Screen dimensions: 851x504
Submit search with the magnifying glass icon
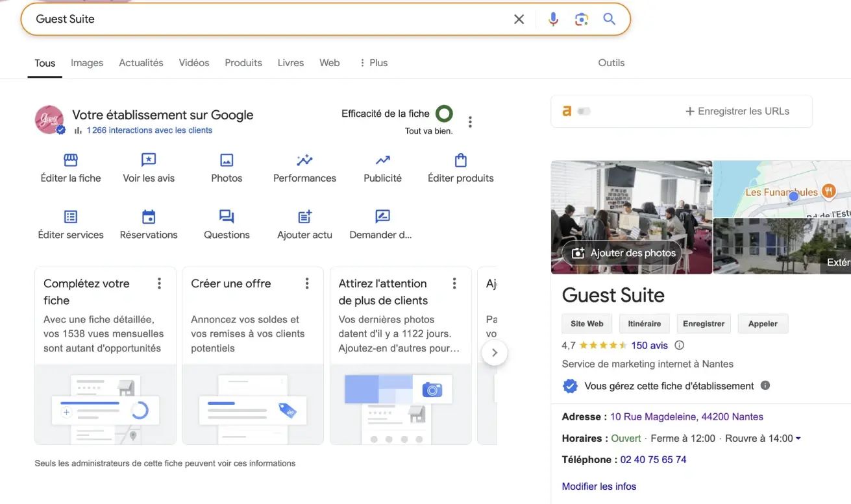[609, 19]
